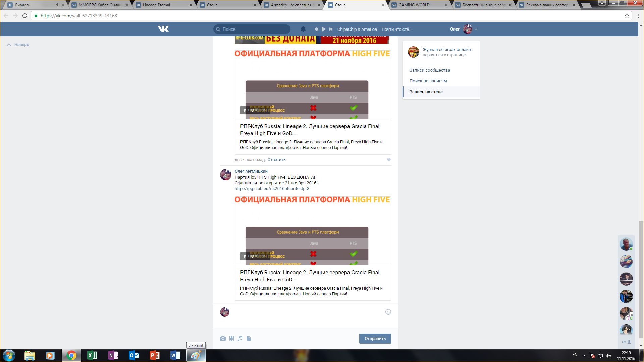Open Excel from the taskbar

(x=92, y=355)
